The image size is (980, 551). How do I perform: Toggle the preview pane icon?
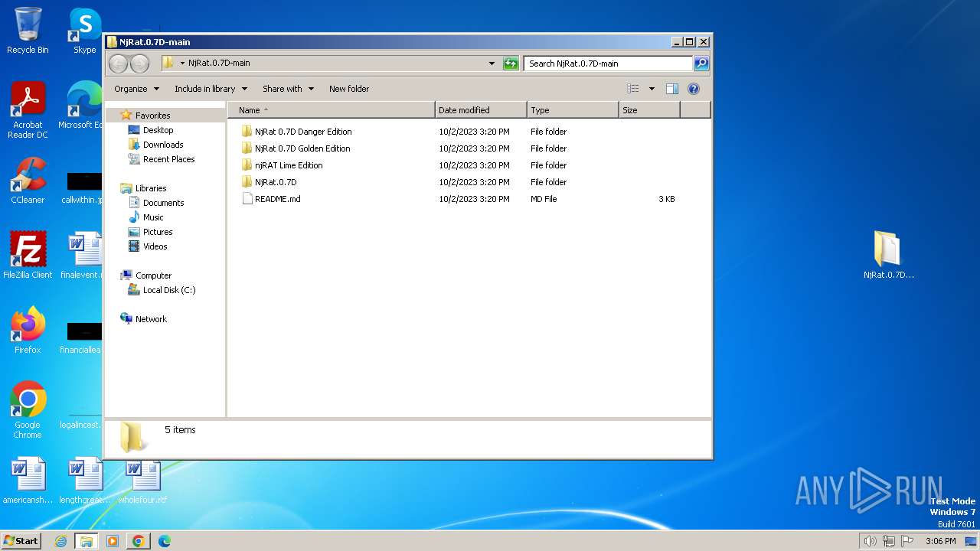click(672, 89)
